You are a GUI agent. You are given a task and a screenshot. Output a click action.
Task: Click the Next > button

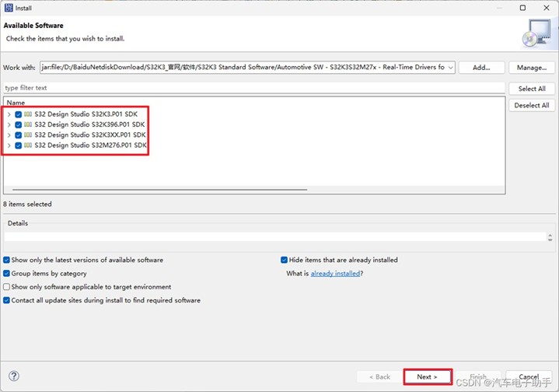click(x=428, y=376)
